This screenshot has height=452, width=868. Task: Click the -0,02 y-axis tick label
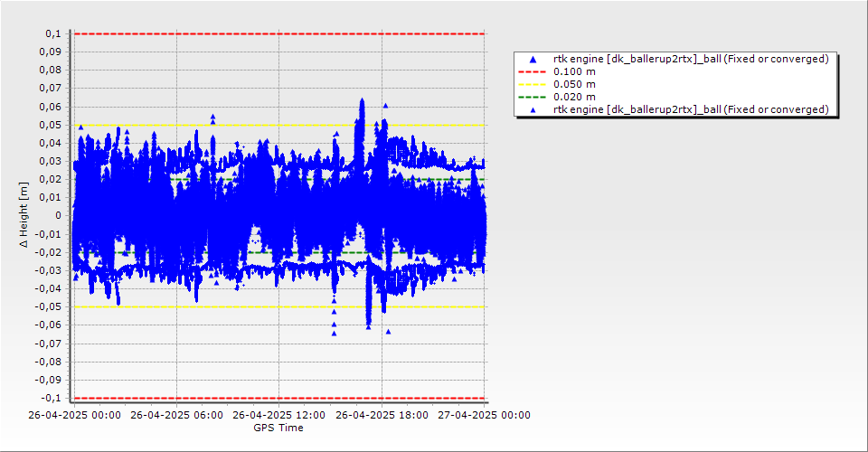point(49,252)
